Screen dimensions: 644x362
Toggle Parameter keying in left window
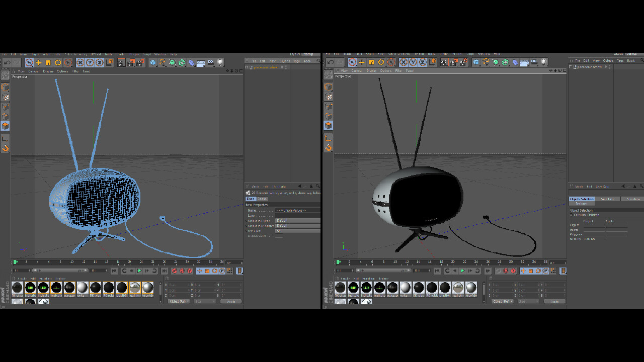point(222,271)
